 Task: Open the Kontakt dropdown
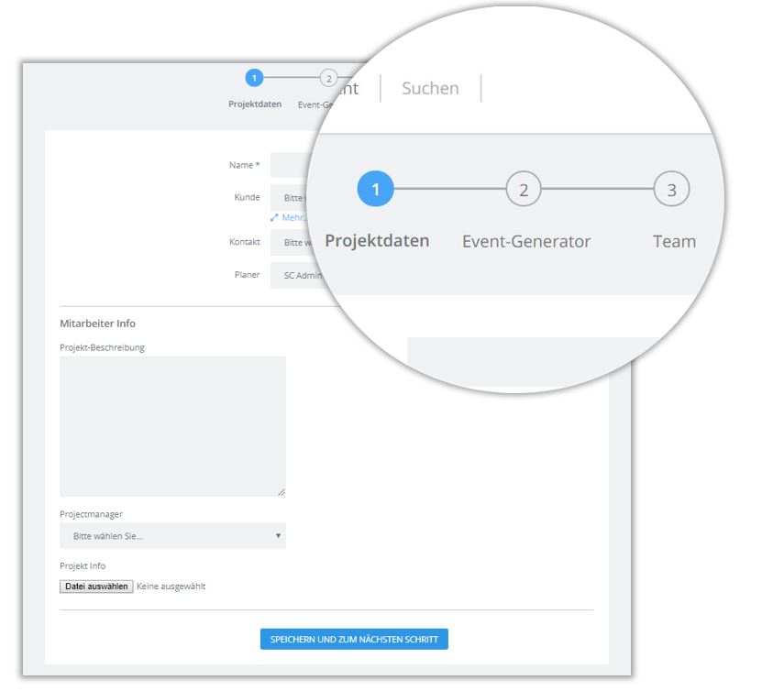tap(293, 243)
